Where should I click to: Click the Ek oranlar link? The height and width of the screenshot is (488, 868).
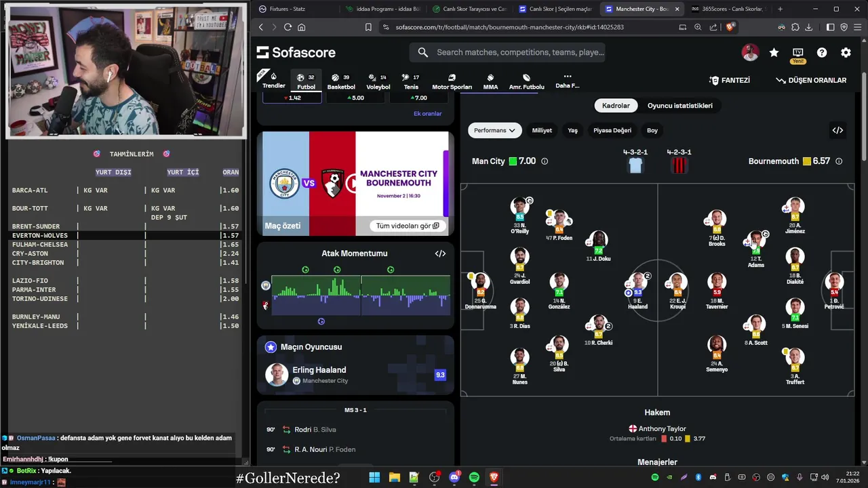tap(427, 114)
